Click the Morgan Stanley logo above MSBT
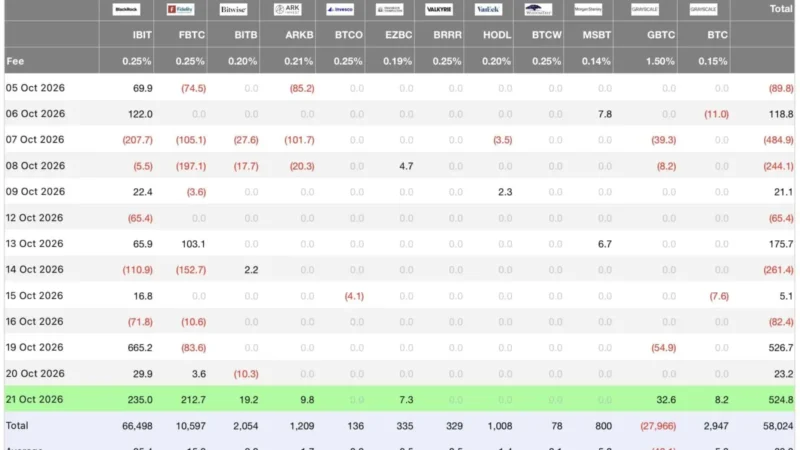The height and width of the screenshot is (450, 800). [588, 9]
